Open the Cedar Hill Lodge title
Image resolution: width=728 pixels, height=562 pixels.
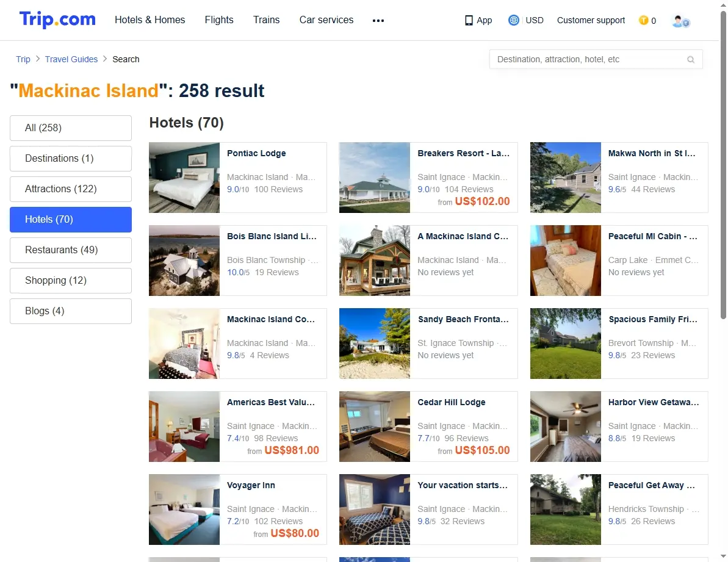click(452, 402)
